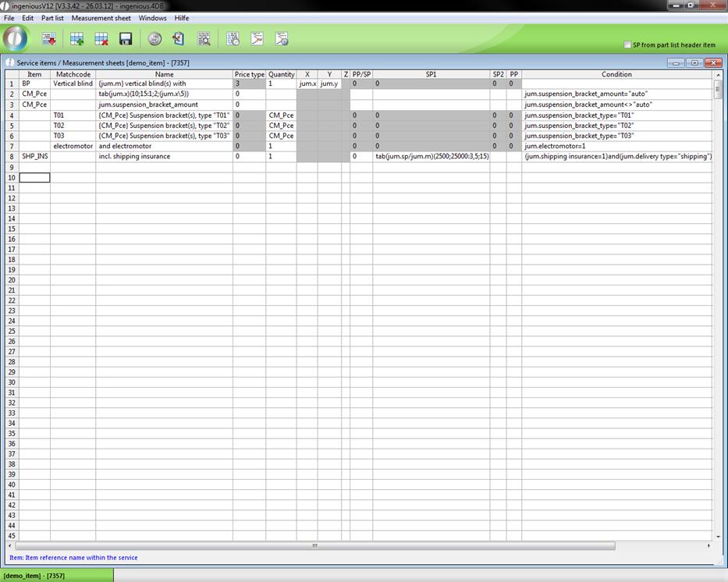Click the clipboard icon in the toolbar
Viewport: 728px width, 582px height.
pos(179,39)
